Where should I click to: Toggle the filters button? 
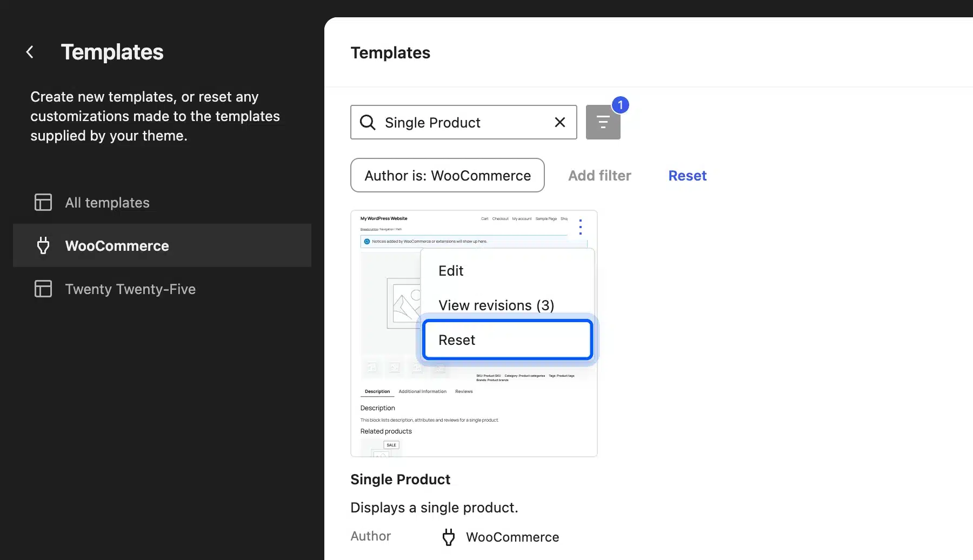[603, 122]
